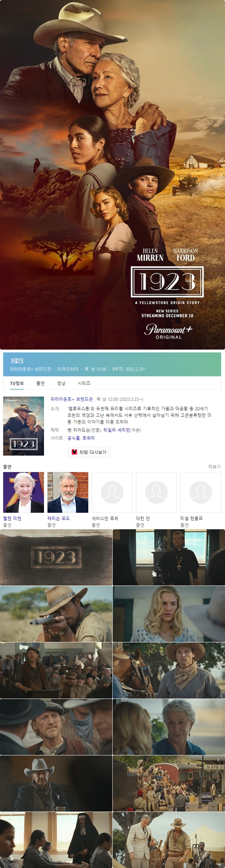Click the 벤 리차드슨(연출) text
The image size is (225, 868).
(x=84, y=430)
